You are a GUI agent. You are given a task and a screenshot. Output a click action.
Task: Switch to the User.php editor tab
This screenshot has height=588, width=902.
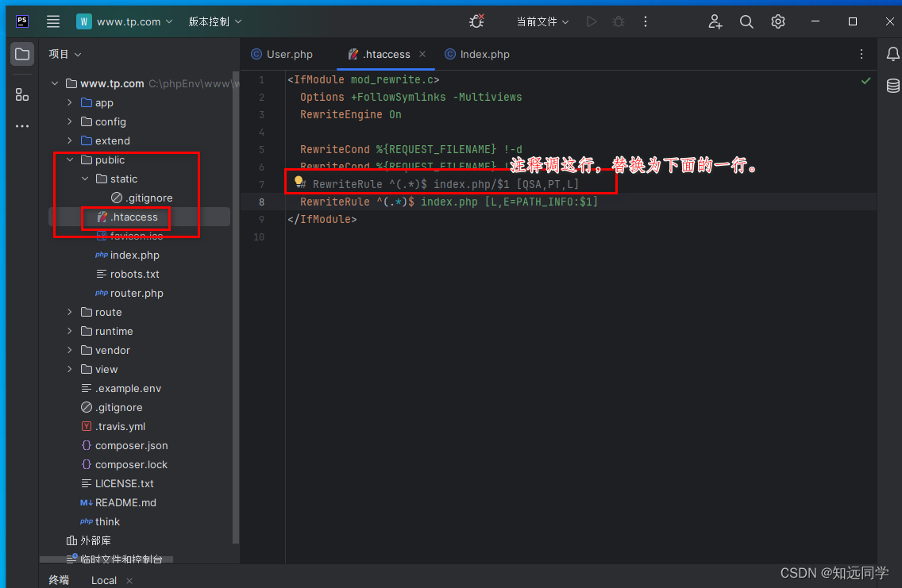pyautogui.click(x=283, y=55)
